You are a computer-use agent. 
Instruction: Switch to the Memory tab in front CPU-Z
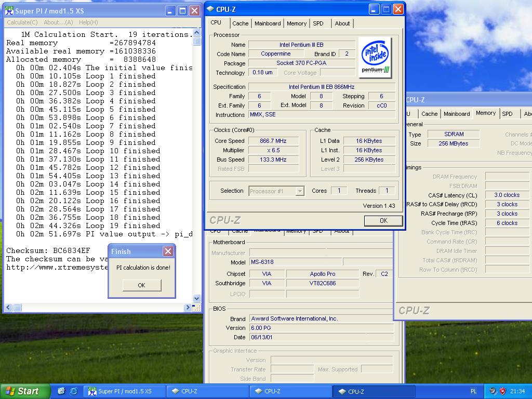tap(297, 23)
